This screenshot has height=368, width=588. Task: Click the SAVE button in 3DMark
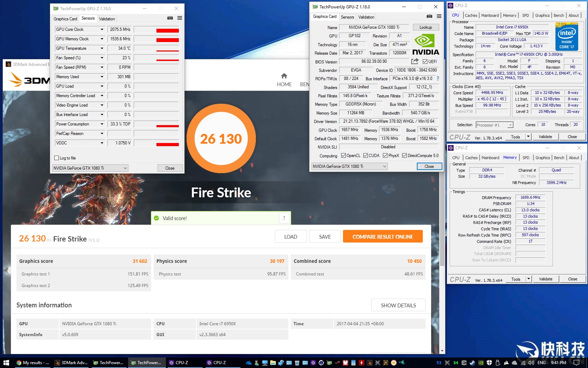click(x=325, y=237)
